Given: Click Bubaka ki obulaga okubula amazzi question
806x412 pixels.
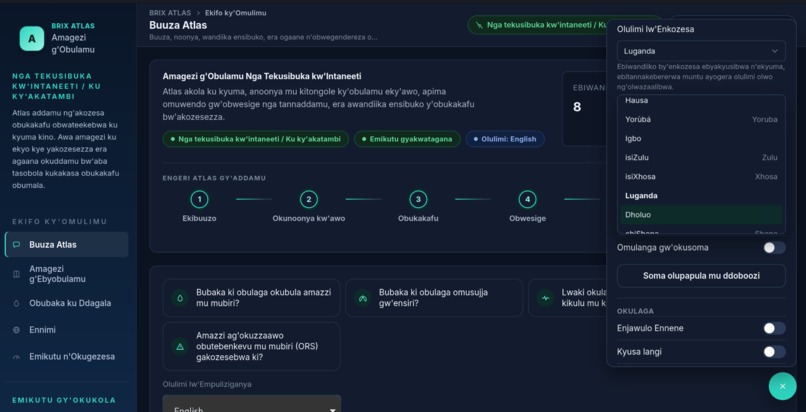Looking at the screenshot, I should [x=251, y=297].
